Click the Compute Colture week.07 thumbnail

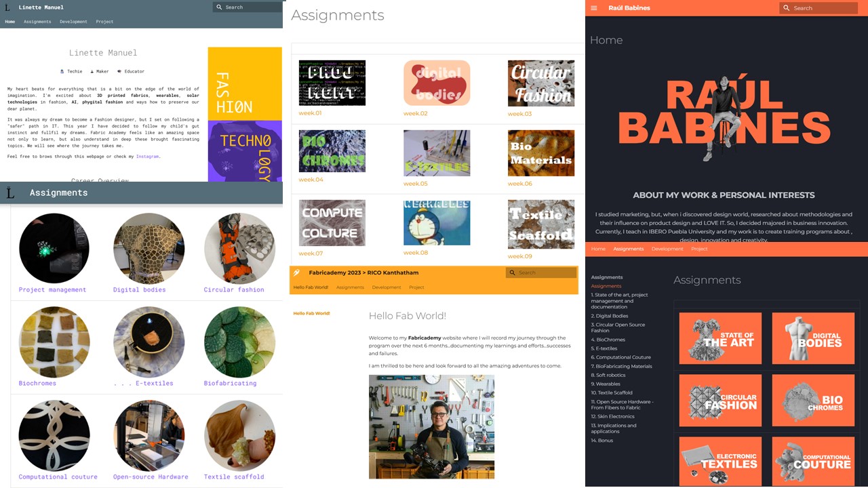pos(332,223)
